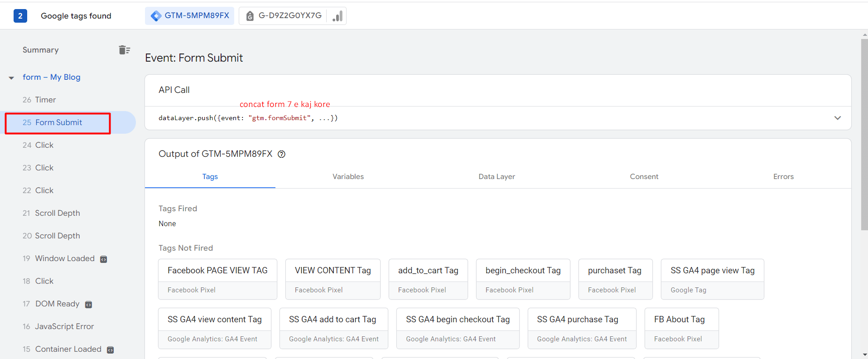This screenshot has height=359, width=868.
Task: Collapse the form – My Blog tree arrow
Action: pos(11,78)
